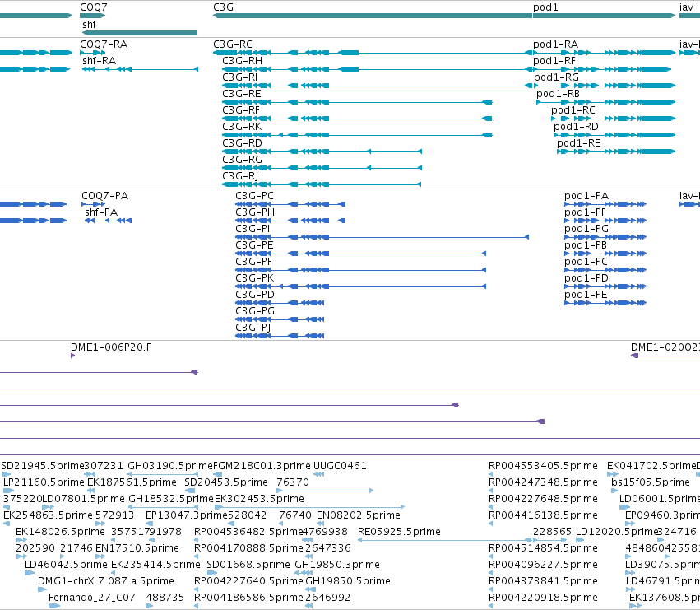Click EST EK187561.5prime
The image size is (700, 610).
click(x=132, y=482)
